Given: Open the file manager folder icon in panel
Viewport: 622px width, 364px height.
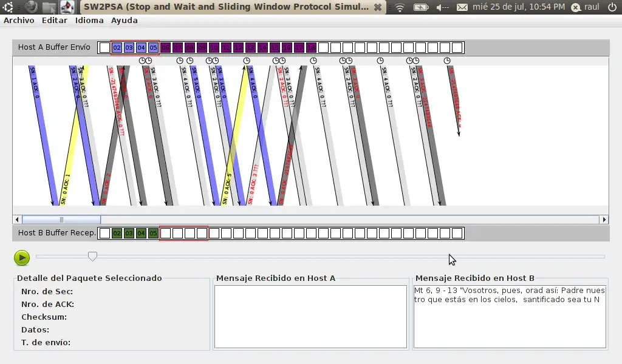Looking at the screenshot, I should pos(49,7).
